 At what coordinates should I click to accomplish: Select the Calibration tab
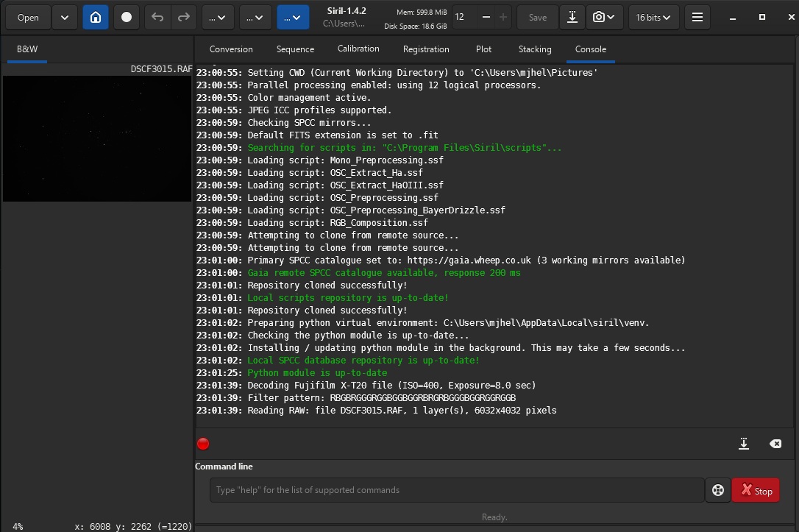(358, 49)
